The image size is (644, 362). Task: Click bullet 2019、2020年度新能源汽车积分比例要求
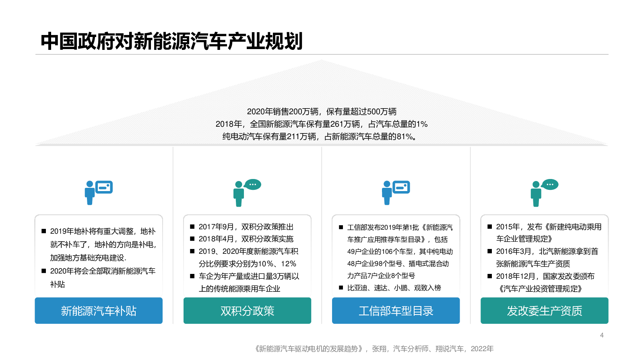point(244,257)
